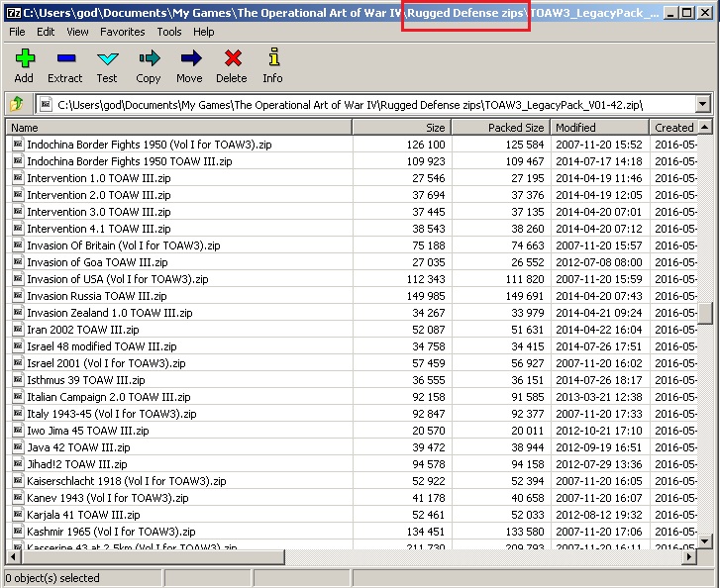Viewport: 720px width, 588px height.
Task: Click horizontal scrollbar left arrow
Action: pyautogui.click(x=13, y=556)
